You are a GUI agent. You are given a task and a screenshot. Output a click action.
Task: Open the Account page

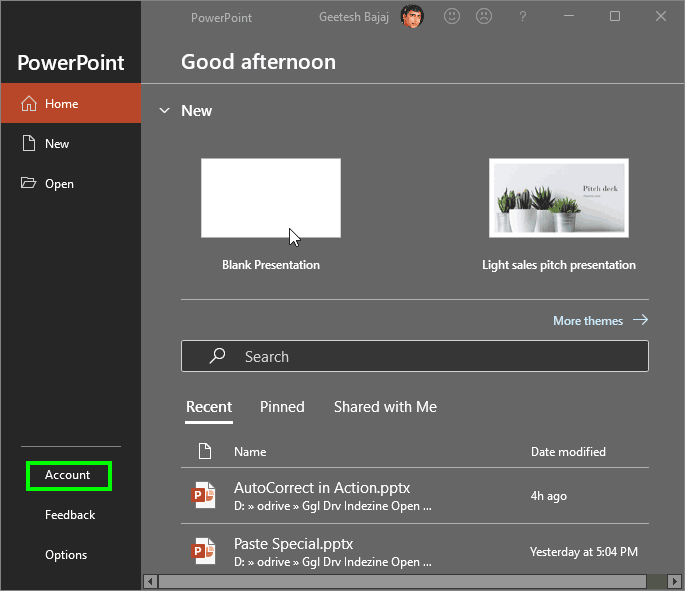(x=68, y=475)
